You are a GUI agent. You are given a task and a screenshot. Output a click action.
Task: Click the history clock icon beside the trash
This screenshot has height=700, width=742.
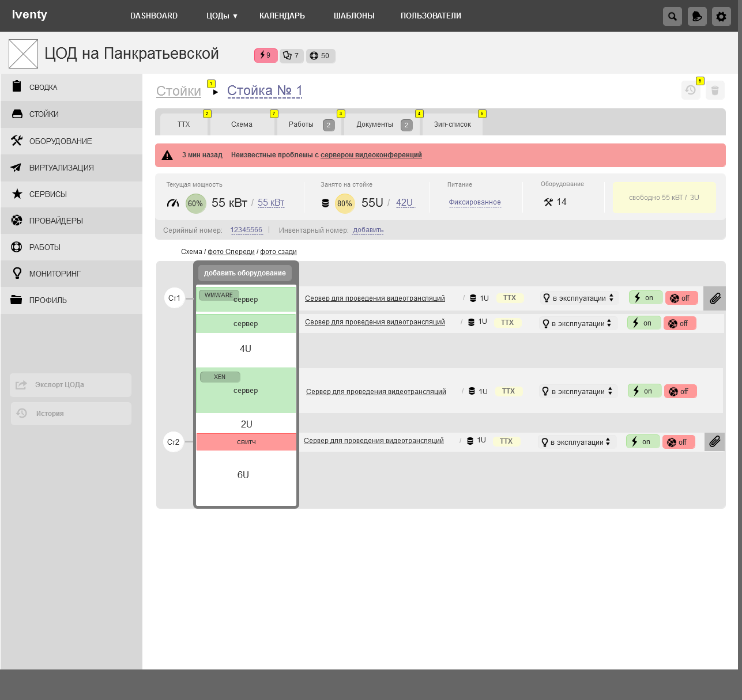tap(690, 90)
